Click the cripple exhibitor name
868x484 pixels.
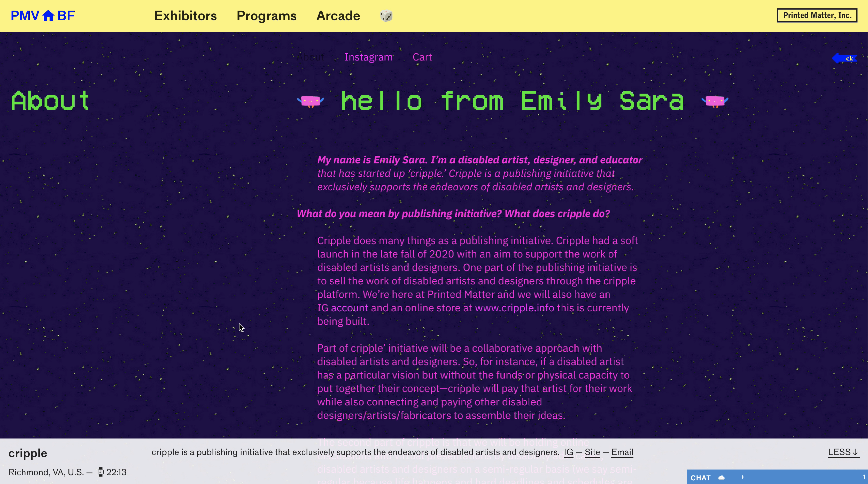[x=28, y=453]
